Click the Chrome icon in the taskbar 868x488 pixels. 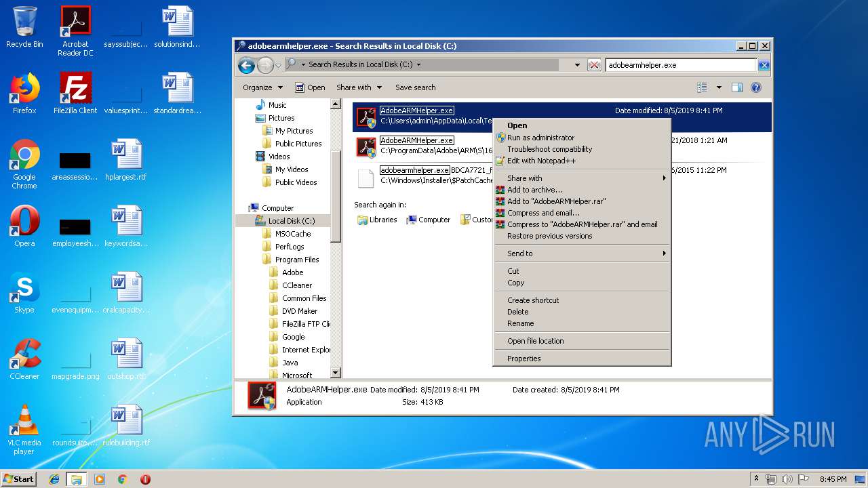(x=122, y=479)
